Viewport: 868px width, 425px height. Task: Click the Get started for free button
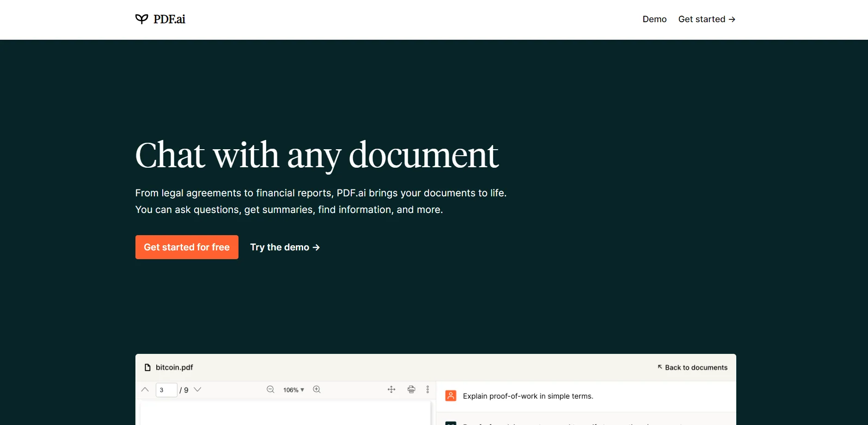click(187, 247)
